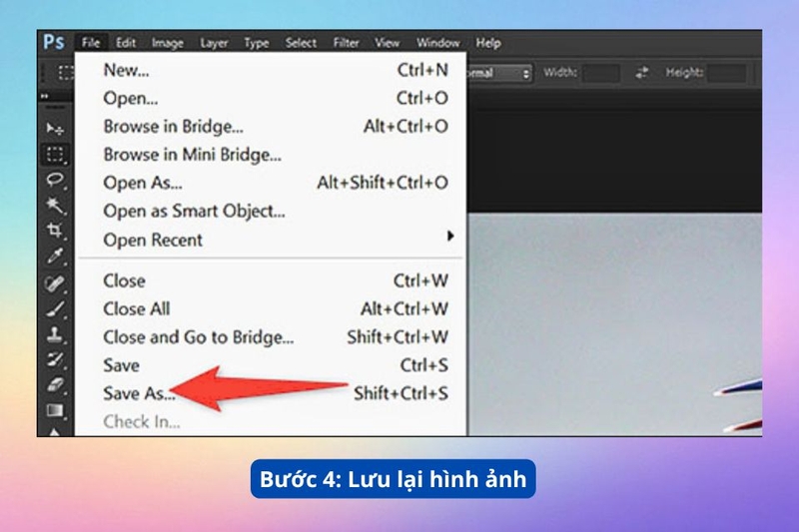Image resolution: width=799 pixels, height=532 pixels.
Task: Click the Width input field
Action: [x=601, y=73]
